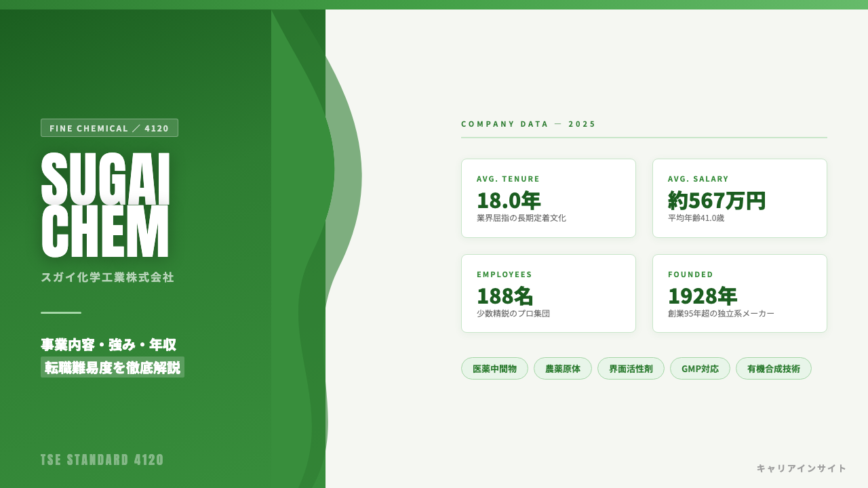Click the 創業95年超の独立系メーカー caption

(721, 314)
